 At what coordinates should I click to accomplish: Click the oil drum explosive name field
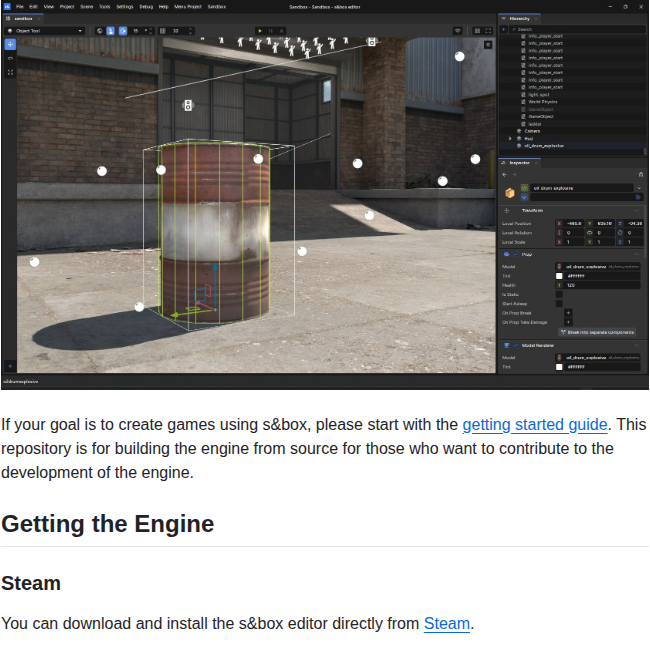point(582,188)
